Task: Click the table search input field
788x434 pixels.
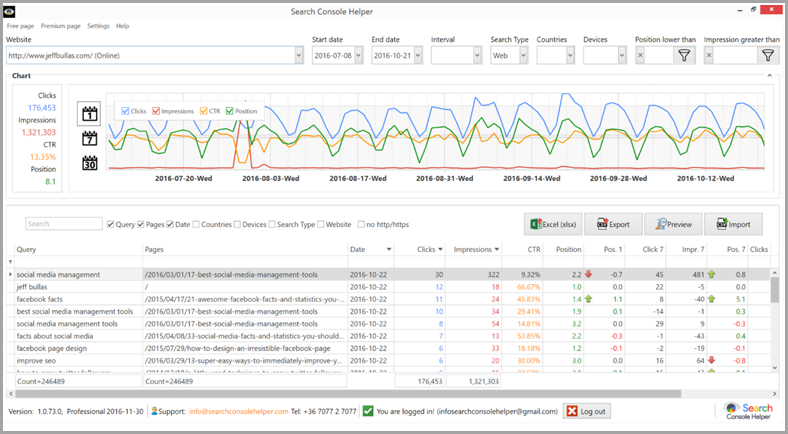Action: 64,224
